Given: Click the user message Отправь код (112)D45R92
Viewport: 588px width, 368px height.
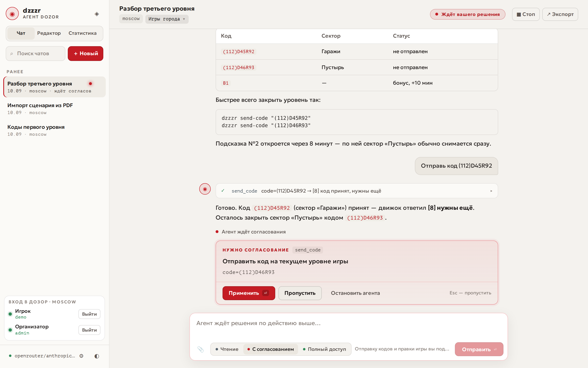Looking at the screenshot, I should point(456,166).
